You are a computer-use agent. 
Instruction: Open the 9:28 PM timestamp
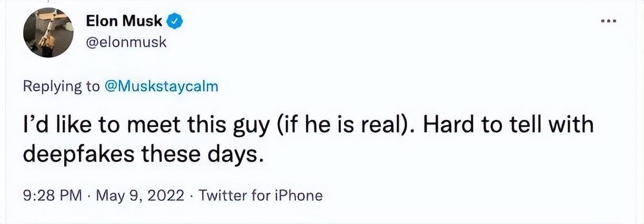[53, 196]
